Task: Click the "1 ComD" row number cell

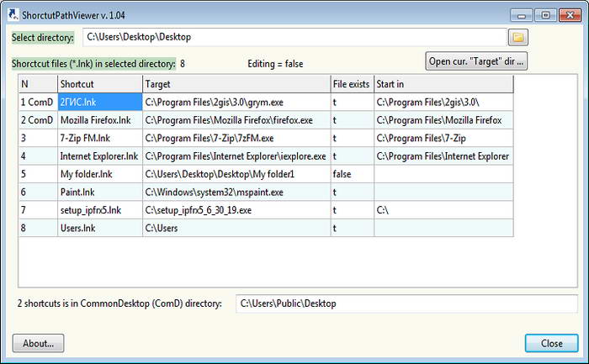Action: pos(38,102)
